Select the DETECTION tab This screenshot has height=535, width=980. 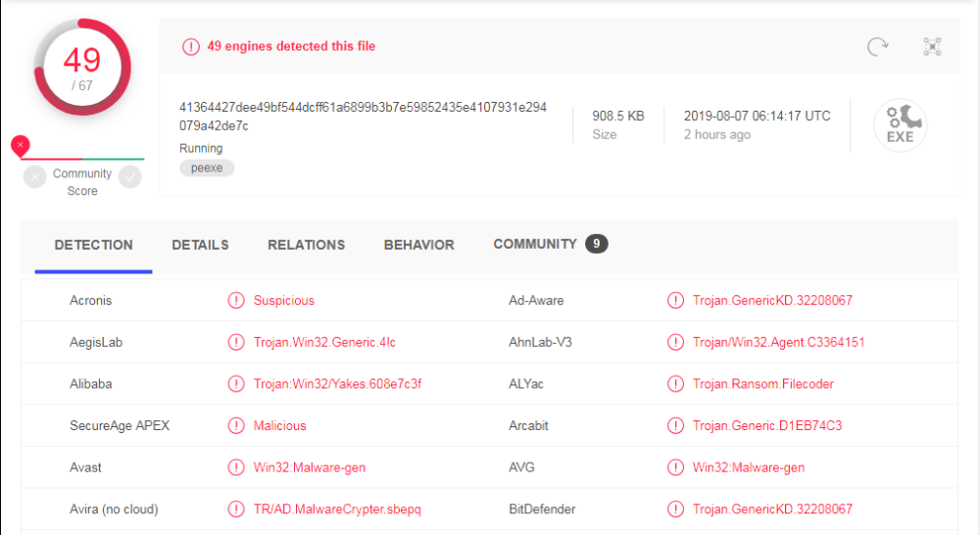point(94,245)
